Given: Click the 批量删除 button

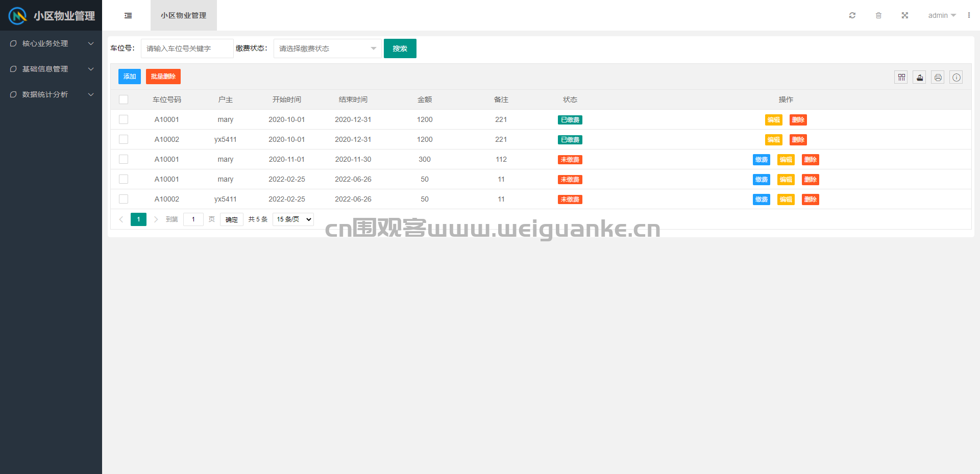Looking at the screenshot, I should 163,77.
